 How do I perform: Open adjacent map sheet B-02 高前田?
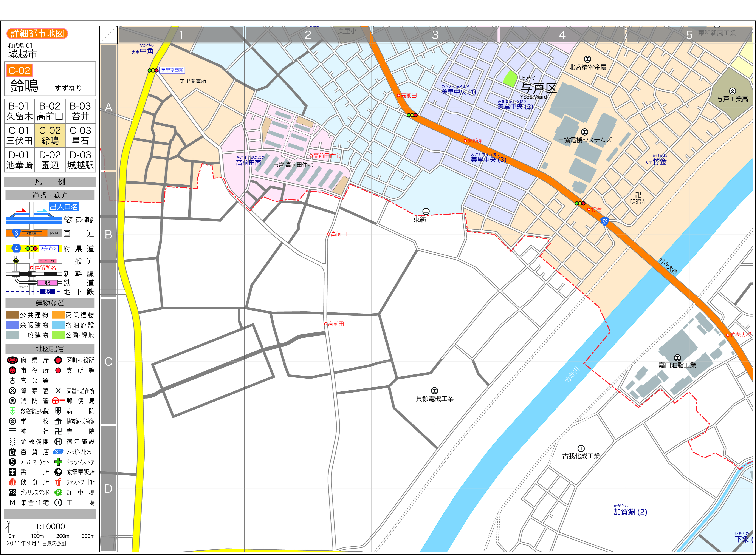click(50, 111)
